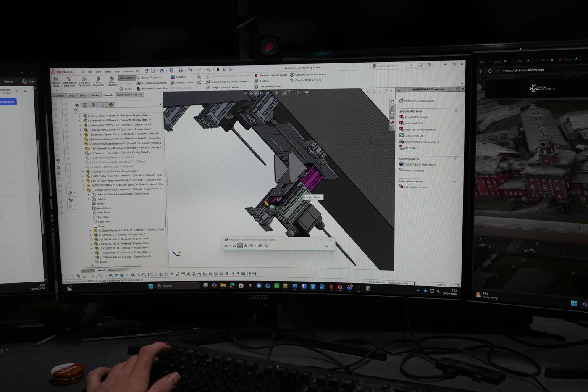Pin the SOLIDWORKS menu bar
Image resolution: width=588 pixels, height=392 pixels.
coord(137,71)
